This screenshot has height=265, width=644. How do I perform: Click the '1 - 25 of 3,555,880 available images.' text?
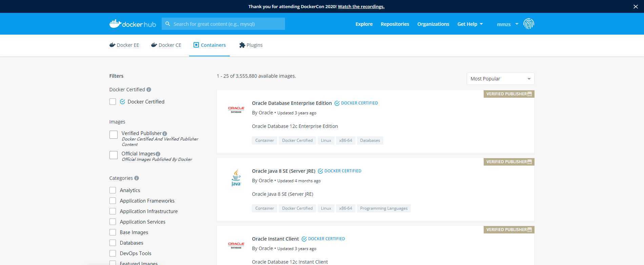point(256,76)
